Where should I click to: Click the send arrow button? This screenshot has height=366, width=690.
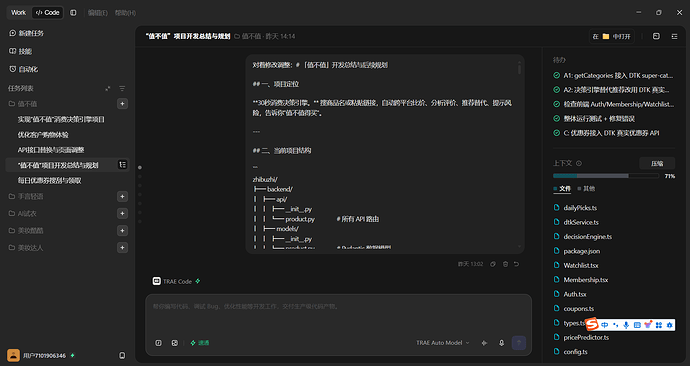pos(518,343)
